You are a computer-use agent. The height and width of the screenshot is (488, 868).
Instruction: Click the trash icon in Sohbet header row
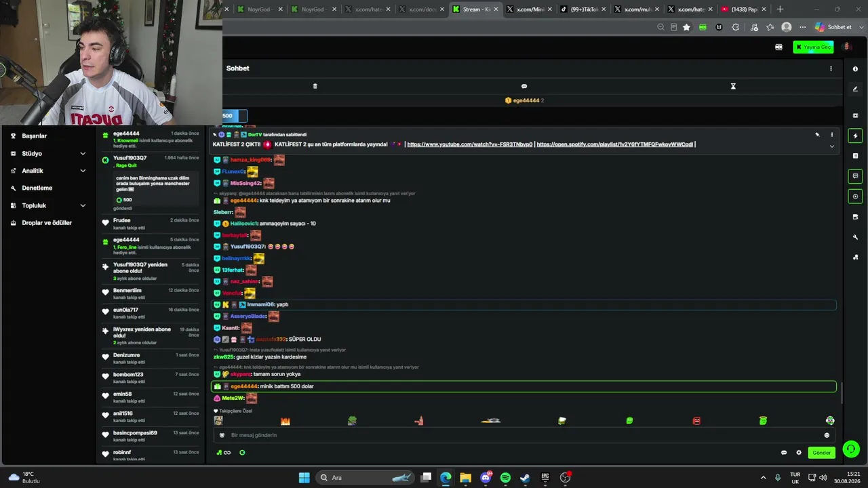(x=315, y=86)
